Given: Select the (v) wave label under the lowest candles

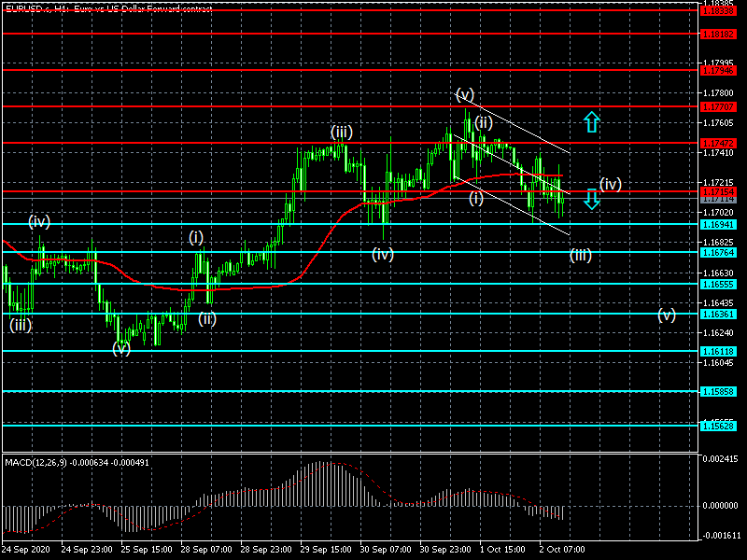Looking at the screenshot, I should [x=121, y=348].
